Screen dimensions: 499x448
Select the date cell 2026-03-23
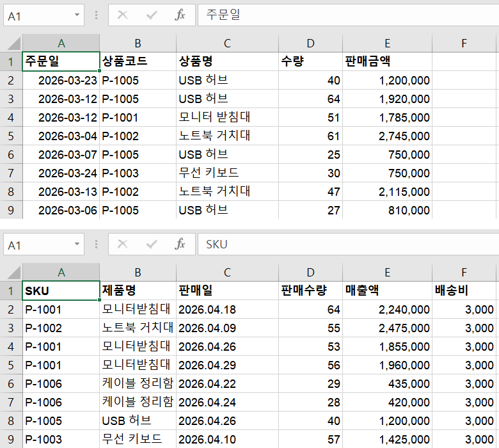[x=61, y=80]
